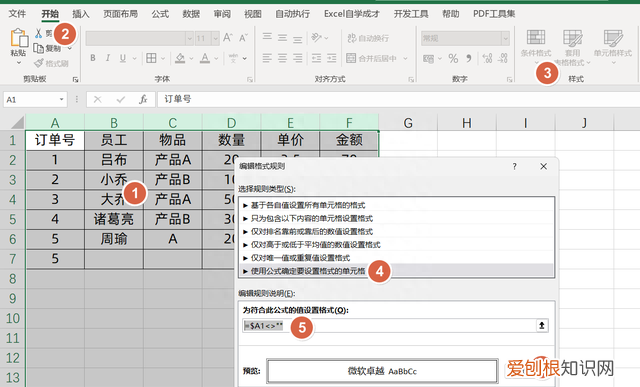Image resolution: width=640 pixels, height=387 pixels.
Task: Click the wrap text 自动换行 button
Action: click(368, 38)
